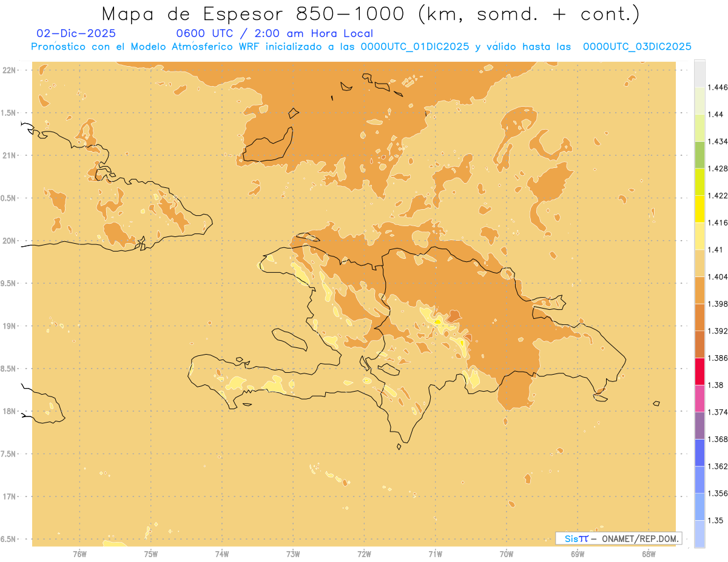Screen dimensions: 728x562
Task: Pick the pink swatch between 1.38 and 1.374
Action: (699, 398)
